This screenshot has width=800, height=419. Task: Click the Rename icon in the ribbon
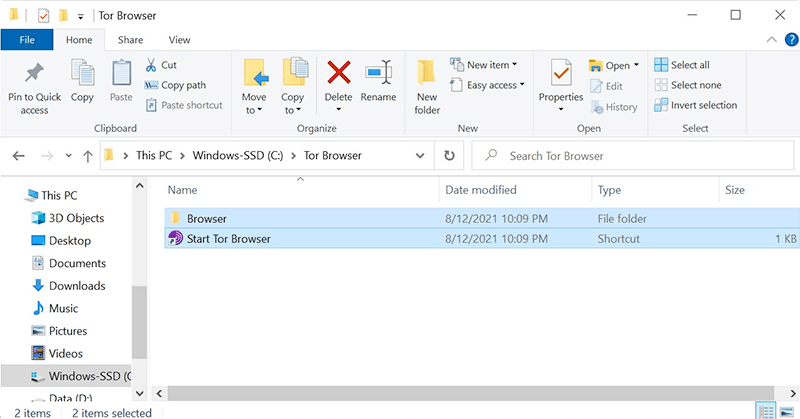point(378,74)
